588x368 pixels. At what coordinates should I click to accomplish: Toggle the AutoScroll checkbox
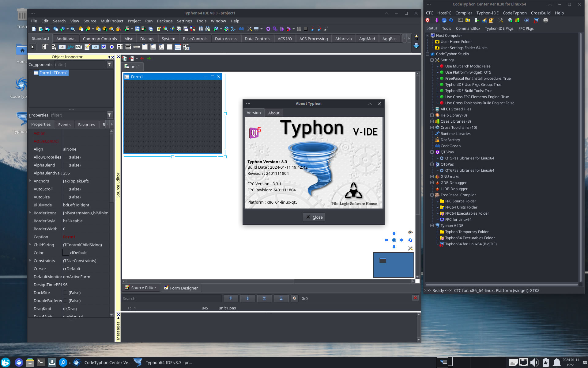tap(65, 189)
